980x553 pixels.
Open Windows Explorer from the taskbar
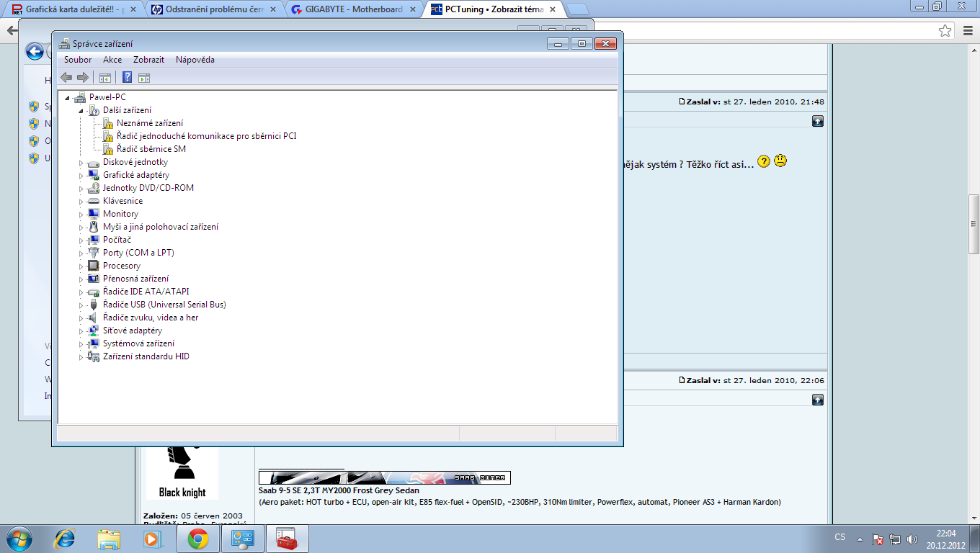coord(110,538)
